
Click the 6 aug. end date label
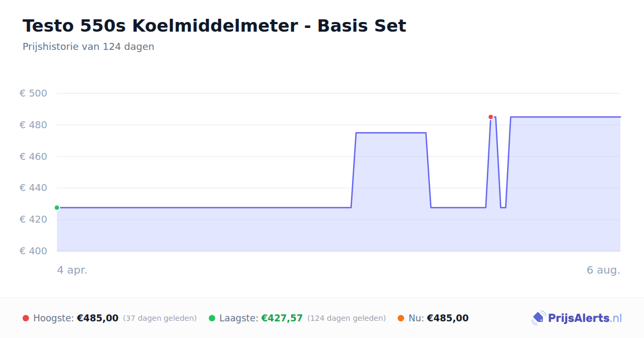[x=603, y=270]
